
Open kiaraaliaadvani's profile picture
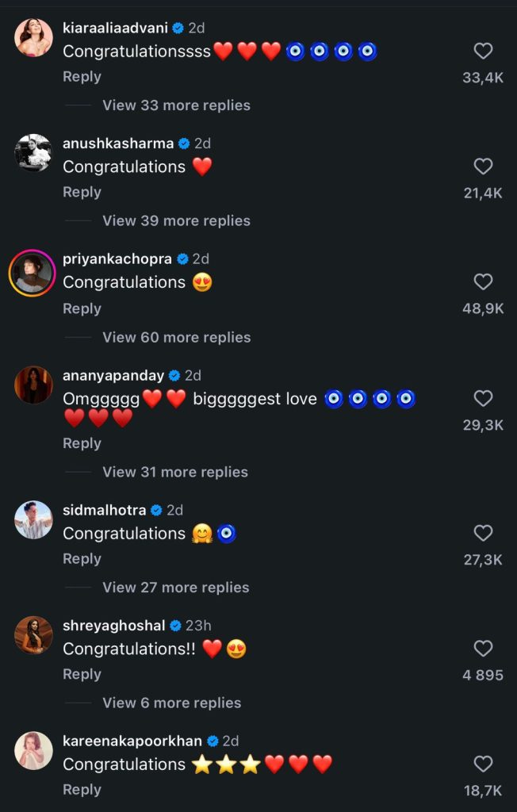33,37
